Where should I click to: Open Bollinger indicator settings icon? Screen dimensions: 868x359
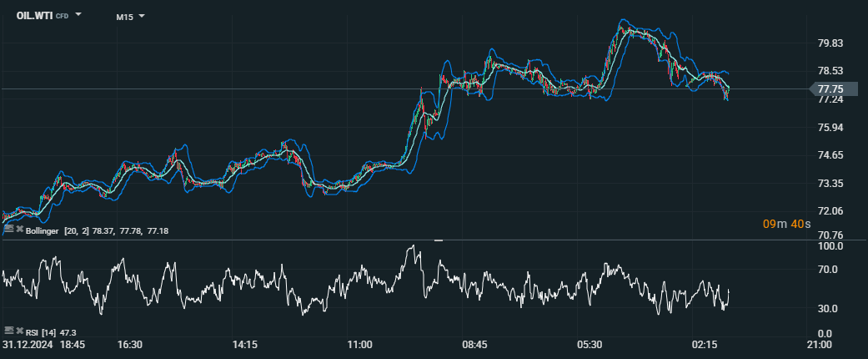(x=8, y=230)
